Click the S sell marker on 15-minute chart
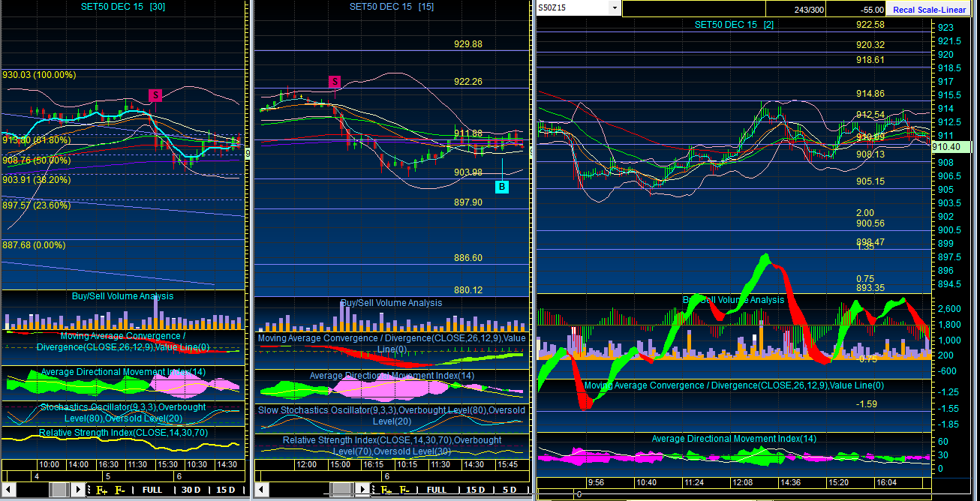 pyautogui.click(x=335, y=81)
